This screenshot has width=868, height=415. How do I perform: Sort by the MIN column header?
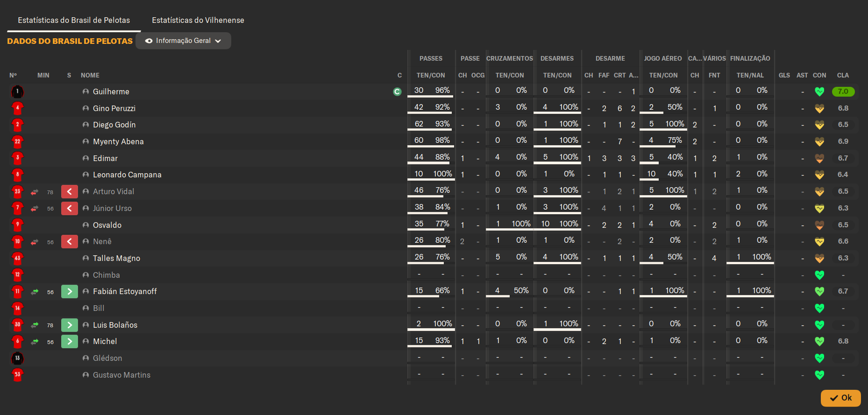tap(43, 75)
